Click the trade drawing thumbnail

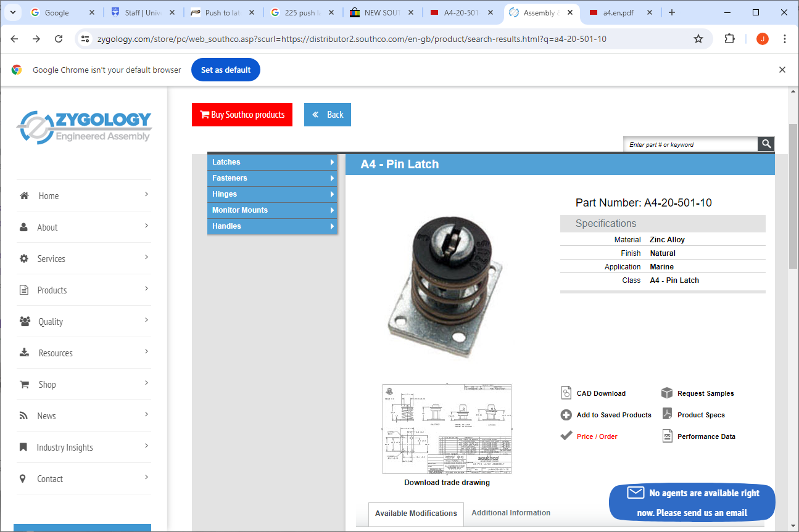coord(447,429)
